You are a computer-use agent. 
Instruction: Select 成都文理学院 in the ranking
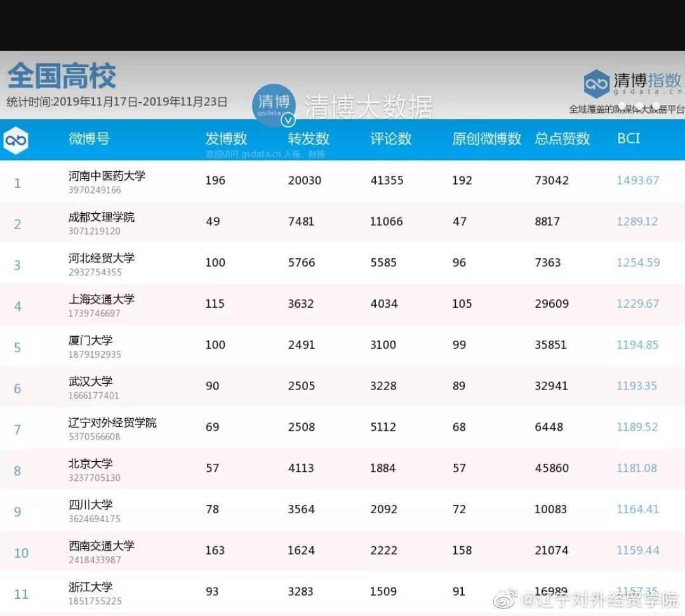pos(102,217)
